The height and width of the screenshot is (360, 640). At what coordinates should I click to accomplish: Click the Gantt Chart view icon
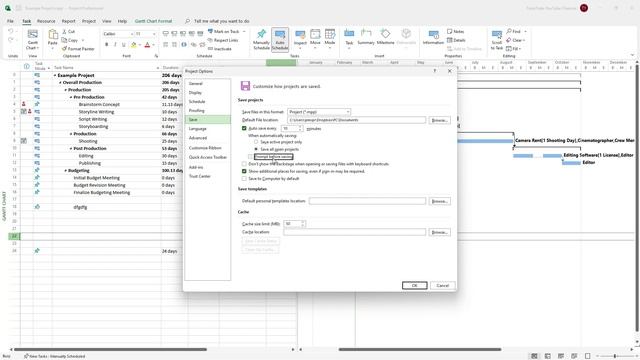tap(32, 39)
